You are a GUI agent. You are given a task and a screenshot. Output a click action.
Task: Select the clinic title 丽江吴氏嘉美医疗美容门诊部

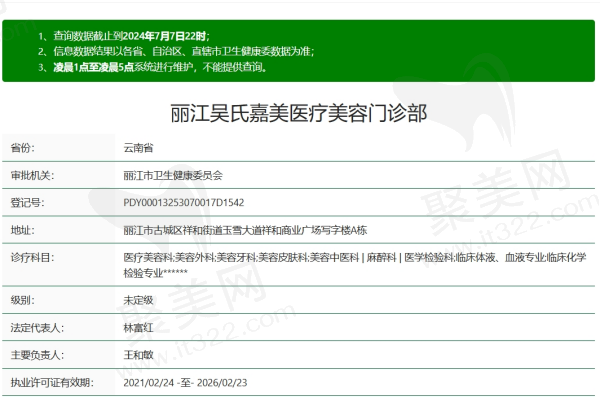pyautogui.click(x=298, y=113)
